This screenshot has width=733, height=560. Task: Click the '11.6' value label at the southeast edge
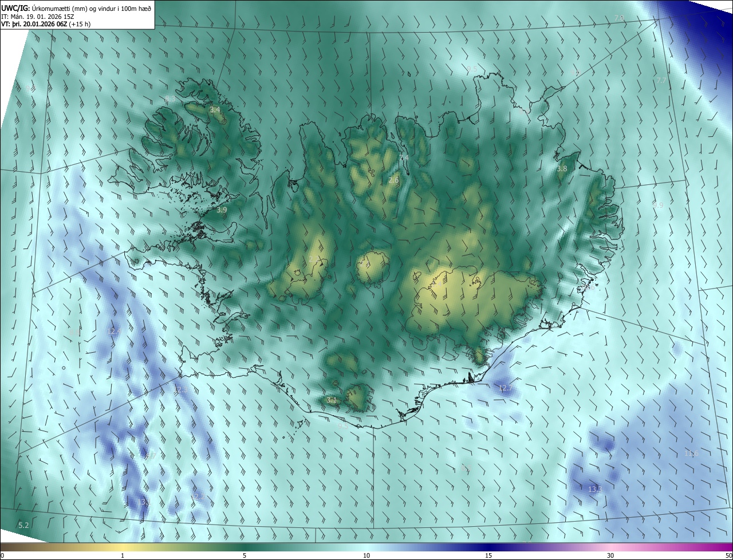point(691,453)
